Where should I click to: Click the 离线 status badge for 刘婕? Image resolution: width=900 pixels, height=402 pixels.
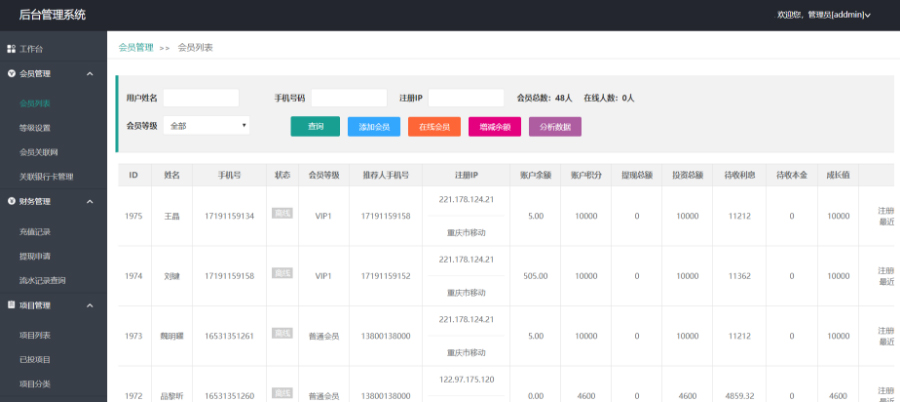pyautogui.click(x=282, y=273)
